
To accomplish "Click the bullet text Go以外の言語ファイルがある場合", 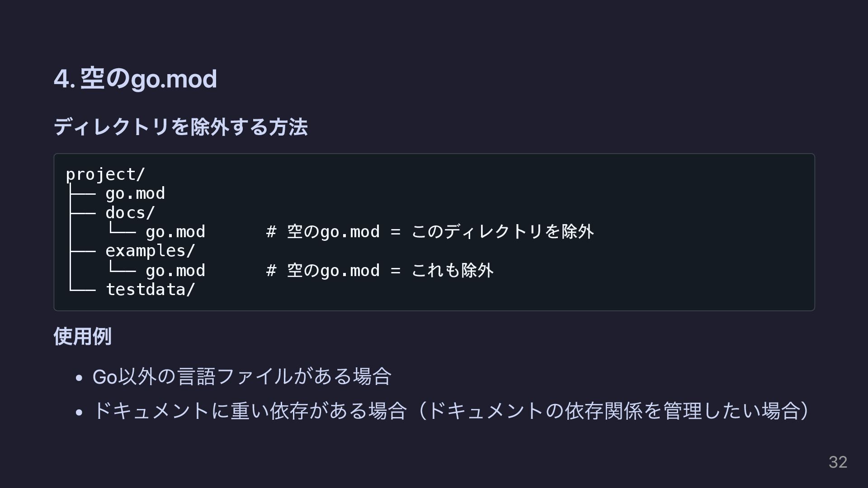I will 242,376.
